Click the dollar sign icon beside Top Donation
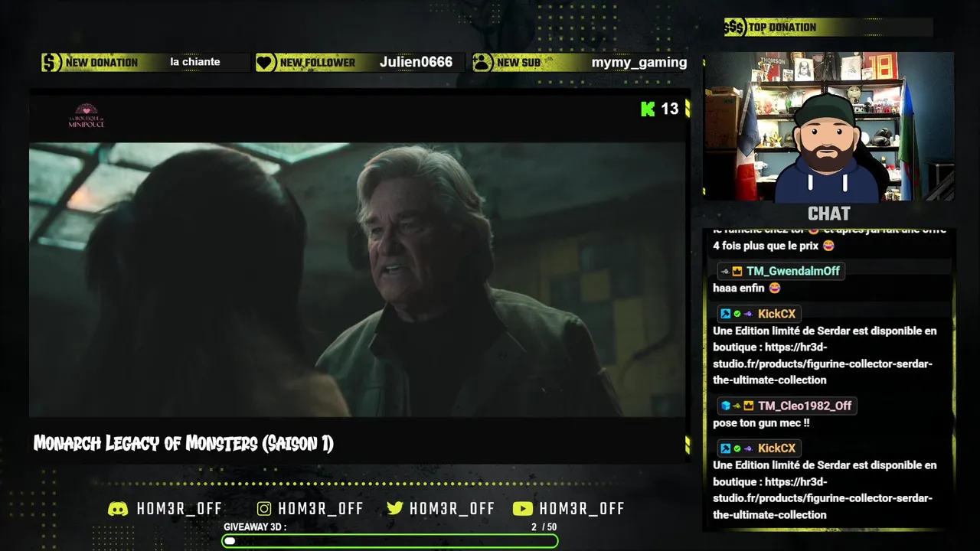The height and width of the screenshot is (551, 980). click(734, 28)
